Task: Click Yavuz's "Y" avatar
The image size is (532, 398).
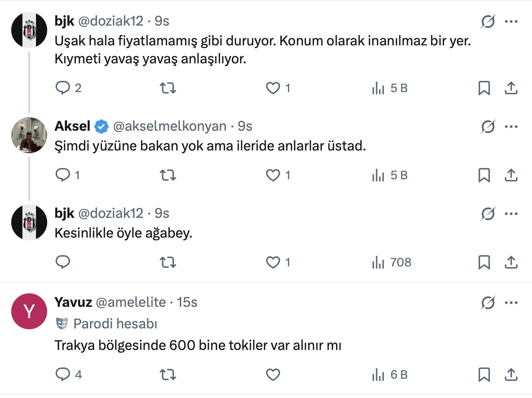Action: [x=29, y=311]
